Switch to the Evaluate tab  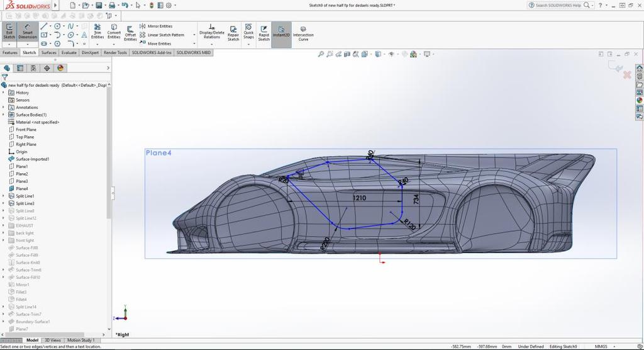[69, 53]
